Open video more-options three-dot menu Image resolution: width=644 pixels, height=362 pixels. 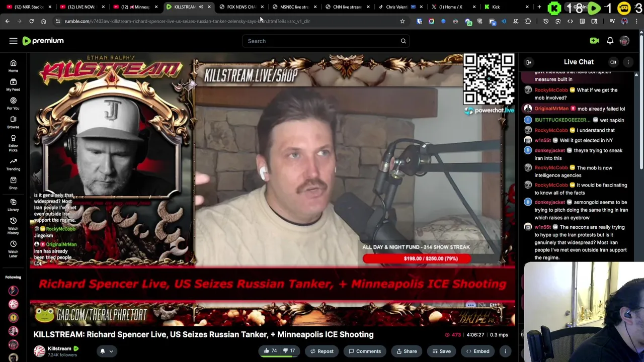point(505,351)
